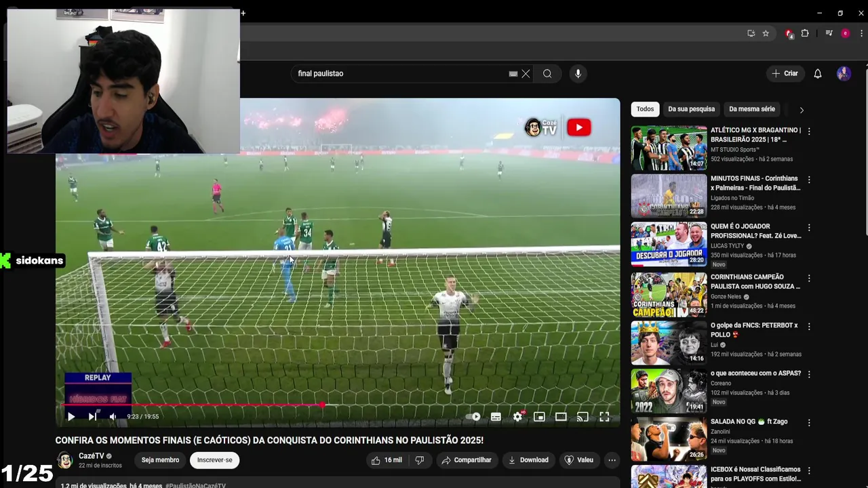Screen dimensions: 868x488
Task: Mute the video volume speaker icon
Action: 113,417
